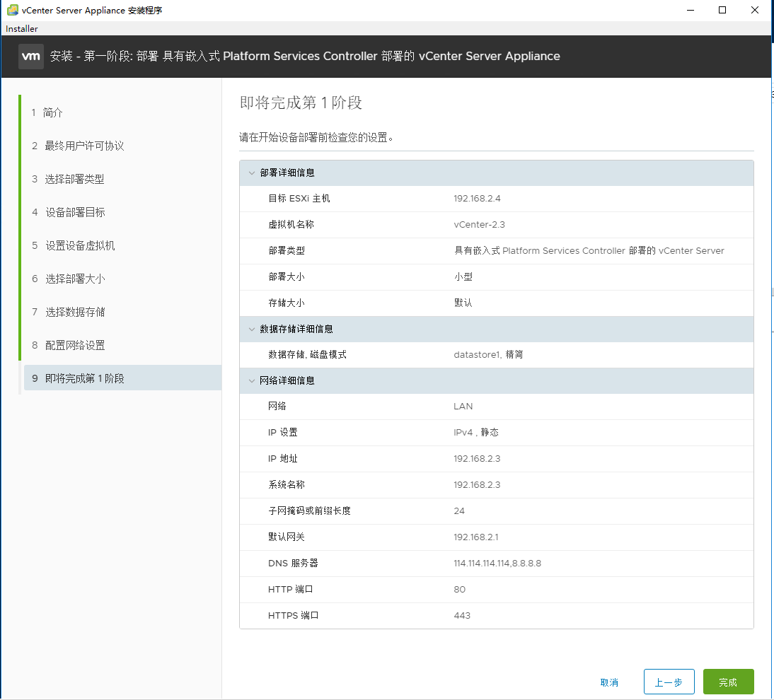Click the 目标 ESXi 主机 value 192.168.2.4

pos(477,199)
